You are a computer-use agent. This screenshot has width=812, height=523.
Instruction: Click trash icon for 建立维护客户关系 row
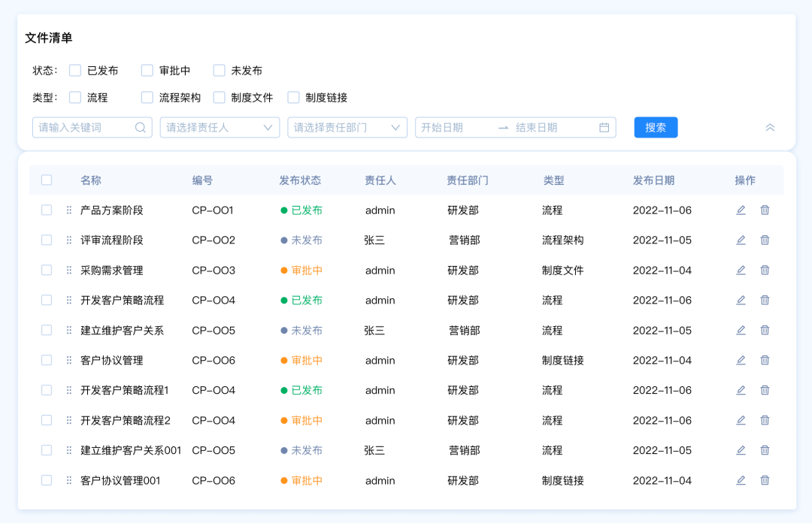click(x=765, y=331)
